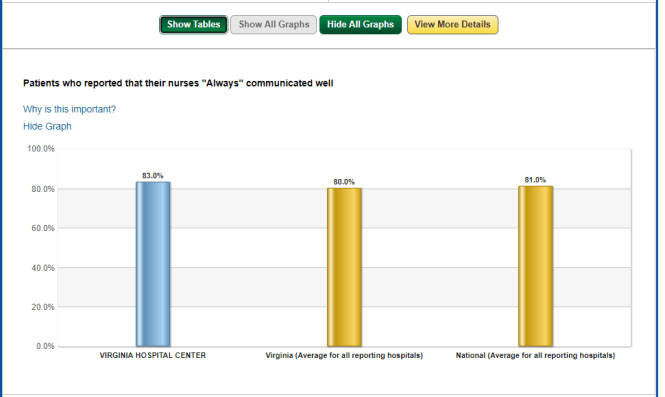Viewport: 665px width, 397px height.
Task: Click the 40.0% y-axis label
Action: click(x=43, y=268)
